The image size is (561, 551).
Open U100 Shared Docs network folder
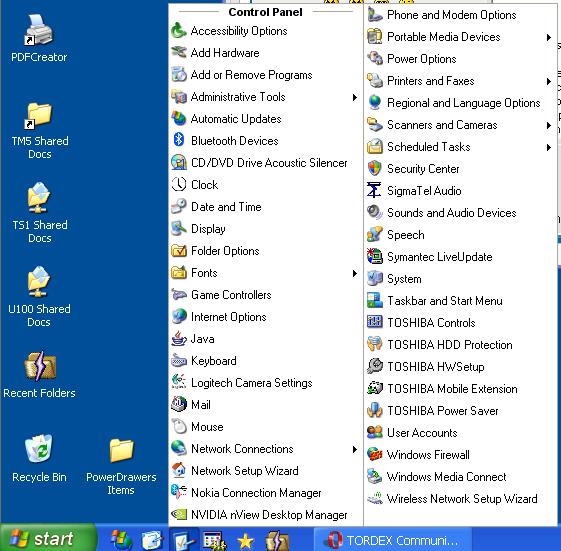(x=39, y=296)
